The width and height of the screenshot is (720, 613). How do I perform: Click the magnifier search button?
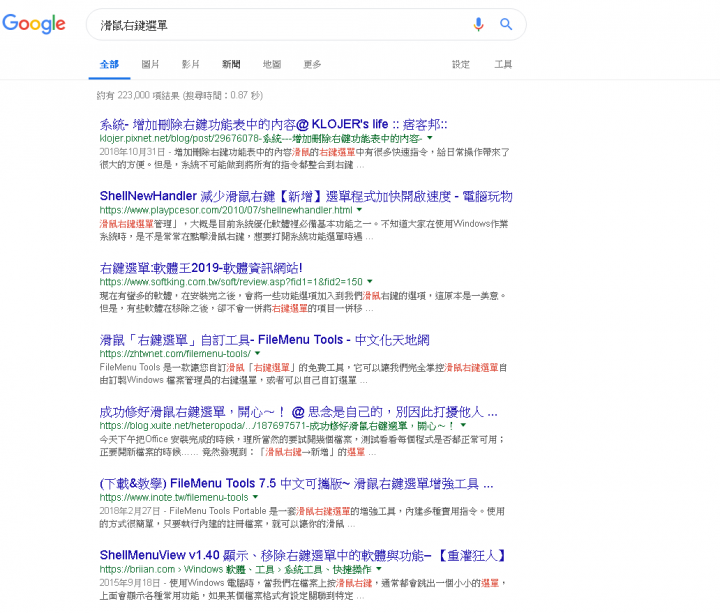click(506, 24)
